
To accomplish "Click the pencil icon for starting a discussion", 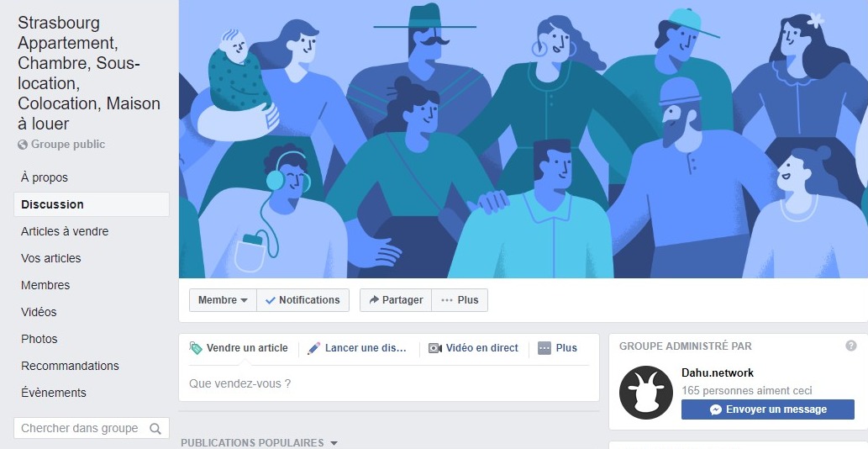I will [x=314, y=348].
